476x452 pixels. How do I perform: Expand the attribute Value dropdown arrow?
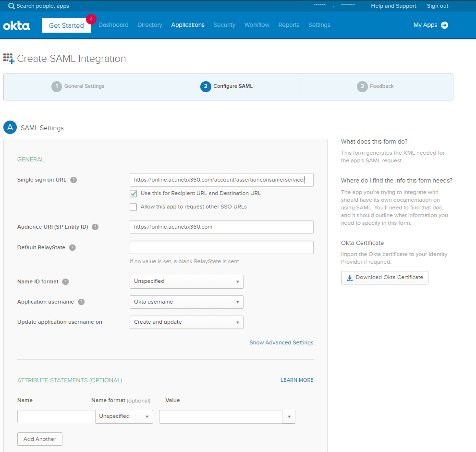coord(289,417)
